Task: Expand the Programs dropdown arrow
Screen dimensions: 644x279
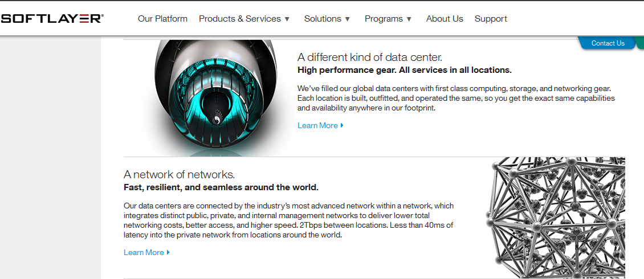Action: point(409,19)
